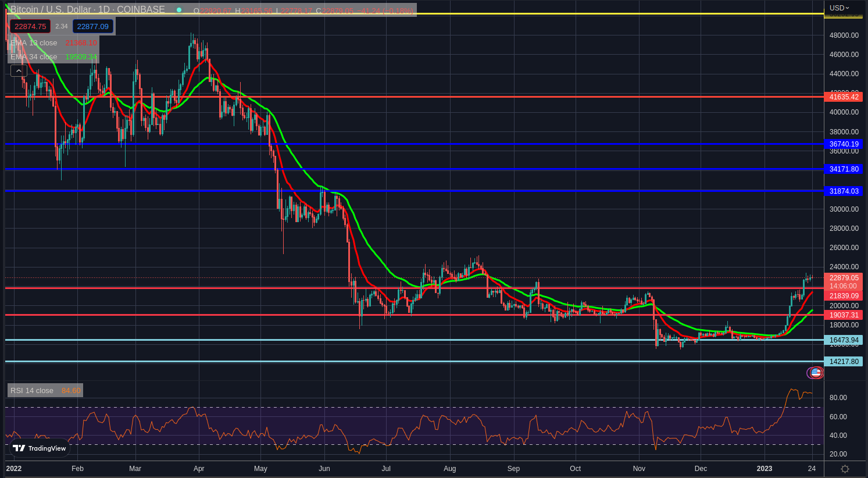The image size is (868, 478).
Task: Click the bid-ask spread value 2.34
Action: (x=62, y=26)
